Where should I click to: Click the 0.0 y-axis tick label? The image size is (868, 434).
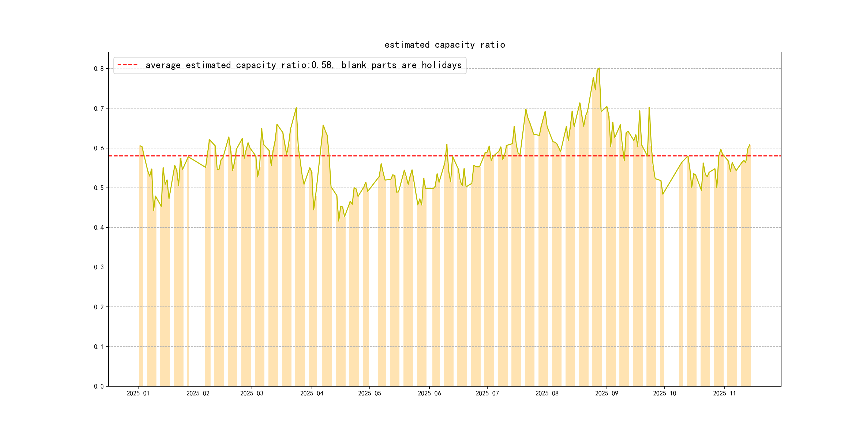pyautogui.click(x=99, y=386)
